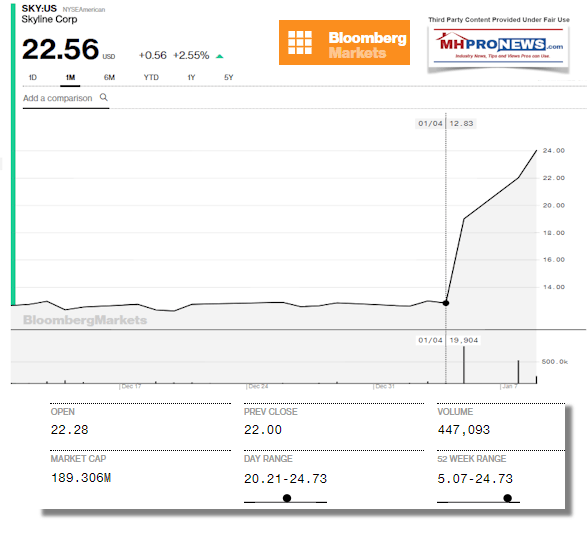Click the Day Range slider dot
The height and width of the screenshot is (534, 587).
pos(287,498)
